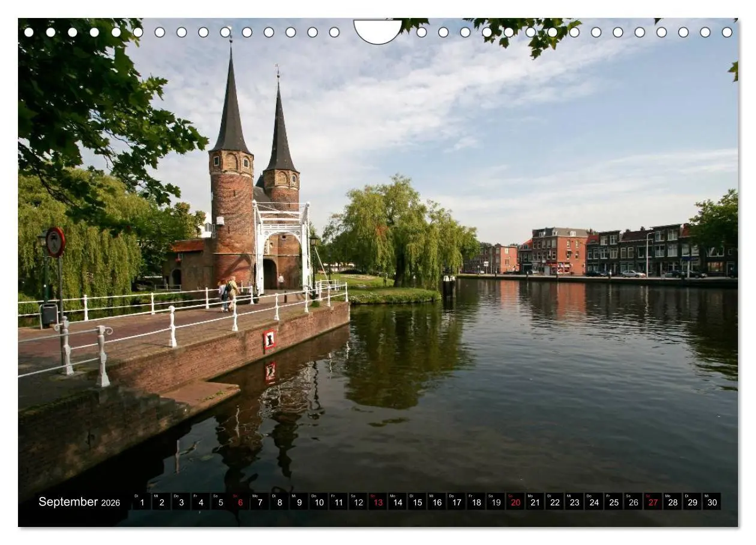
Task: Select date 3 in the calendar strip
Action: click(181, 502)
